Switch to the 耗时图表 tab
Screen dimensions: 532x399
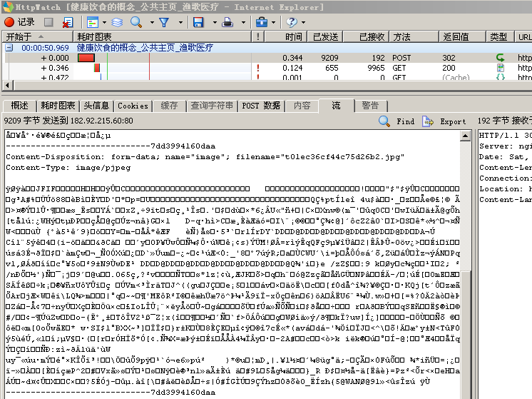tap(58, 106)
